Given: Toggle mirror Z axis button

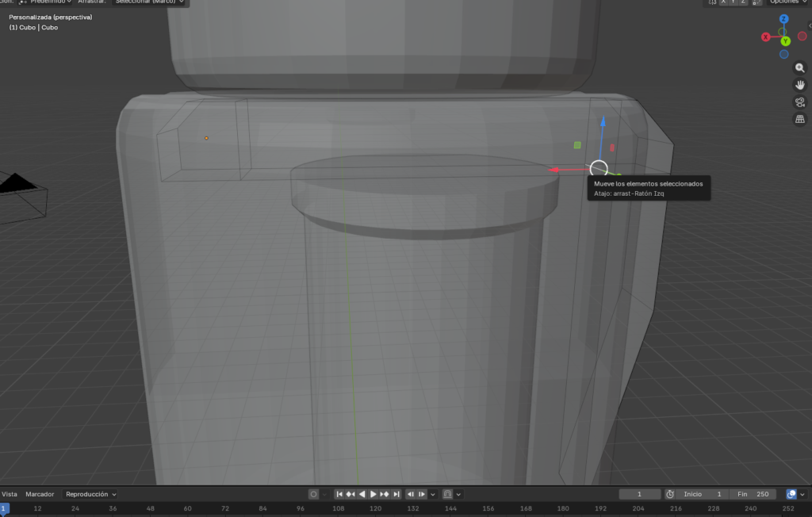Looking at the screenshot, I should (743, 2).
